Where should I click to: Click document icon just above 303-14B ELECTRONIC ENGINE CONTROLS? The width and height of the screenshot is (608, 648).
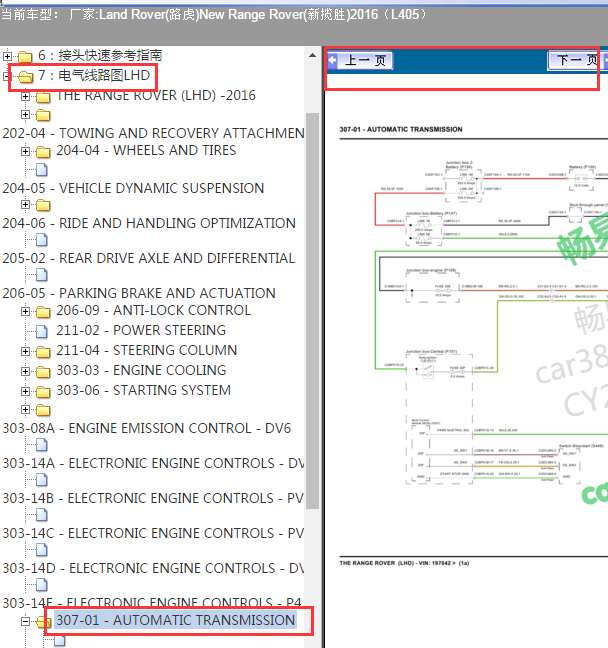pyautogui.click(x=42, y=480)
